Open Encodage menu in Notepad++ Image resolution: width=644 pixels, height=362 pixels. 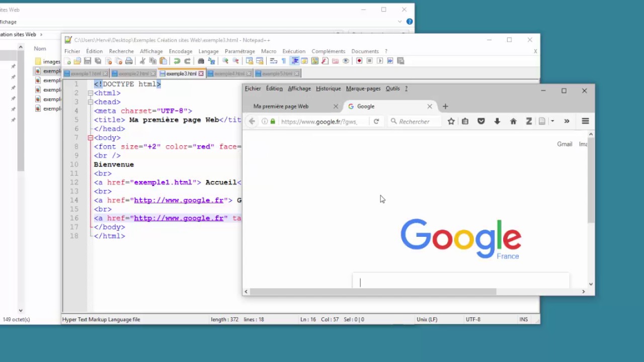181,51
